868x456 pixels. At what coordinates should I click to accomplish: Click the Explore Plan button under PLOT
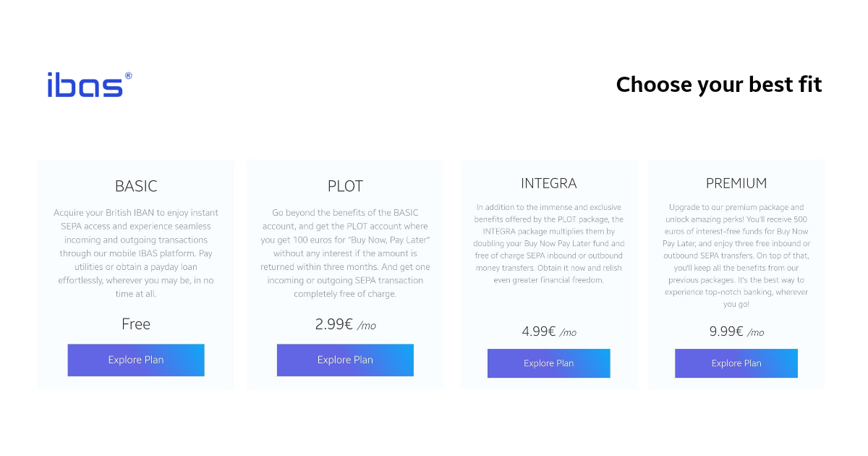click(x=345, y=360)
